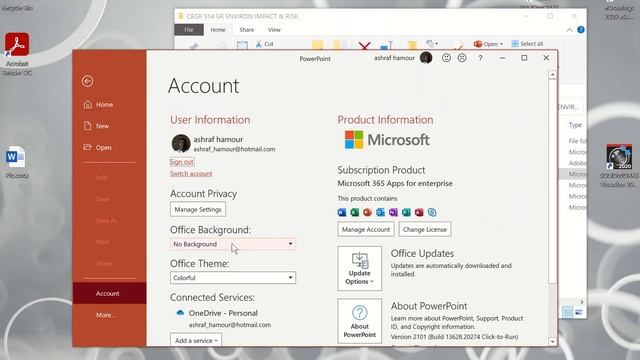Select the Word document desktop icon
Image resolution: width=640 pixels, height=360 pixels.
[16, 162]
